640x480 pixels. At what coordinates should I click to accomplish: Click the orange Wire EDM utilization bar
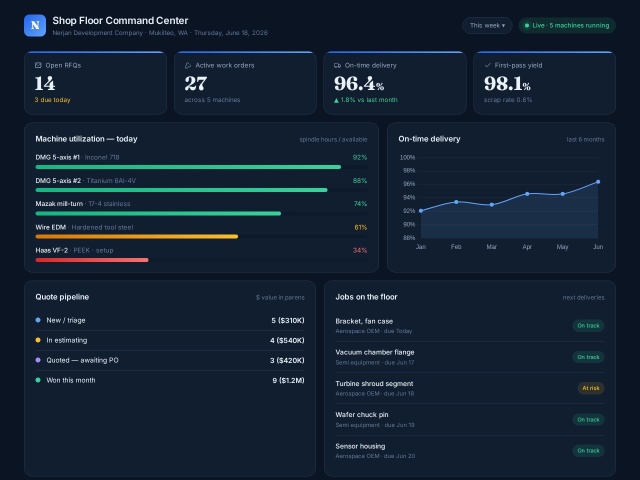[x=137, y=237]
